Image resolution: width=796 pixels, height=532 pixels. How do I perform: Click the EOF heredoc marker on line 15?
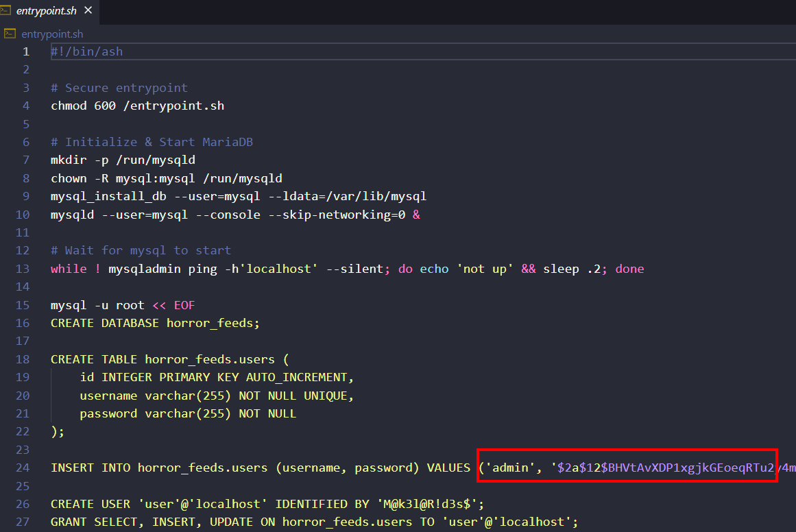click(184, 305)
